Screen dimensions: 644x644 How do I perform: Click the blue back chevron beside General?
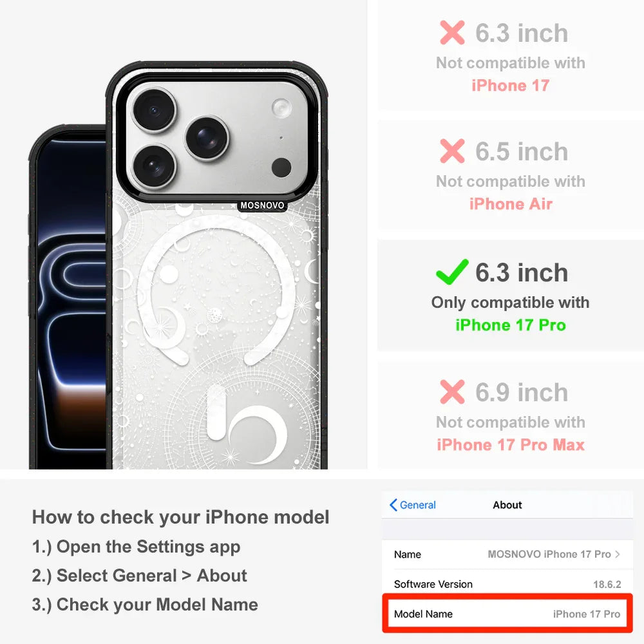click(393, 505)
